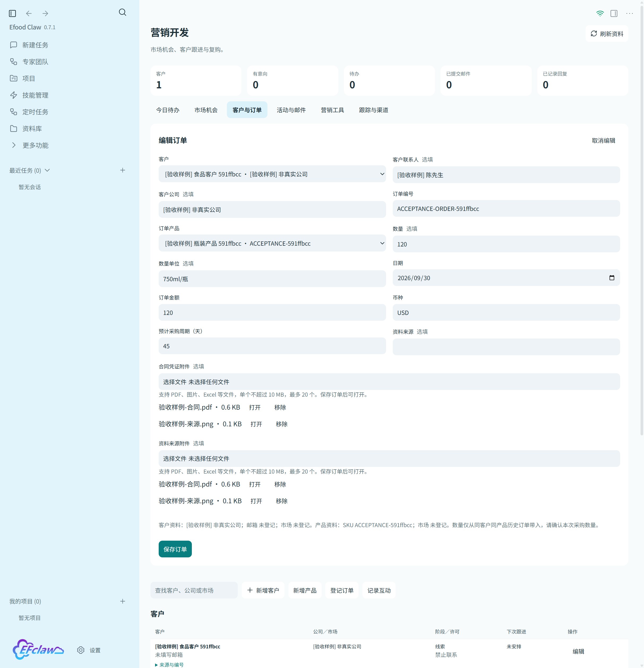The height and width of the screenshot is (668, 644).
Task: Click the 查找客户、公司或市场 search box
Action: 194,590
